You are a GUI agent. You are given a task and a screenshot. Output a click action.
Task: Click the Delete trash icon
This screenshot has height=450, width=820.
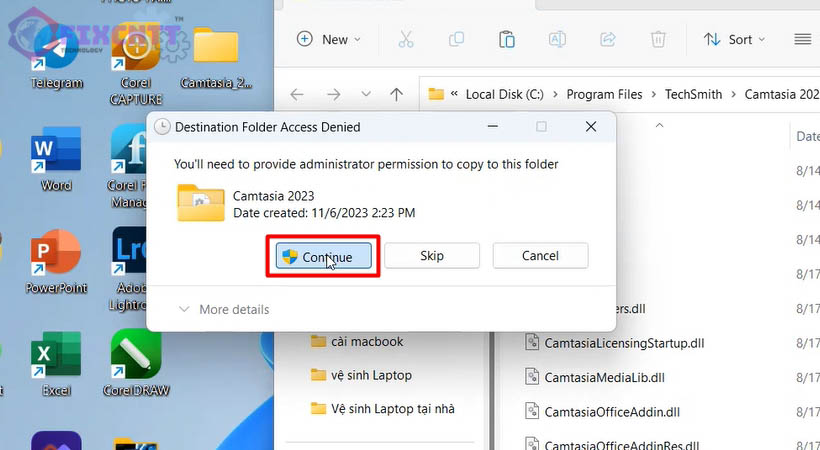658,40
